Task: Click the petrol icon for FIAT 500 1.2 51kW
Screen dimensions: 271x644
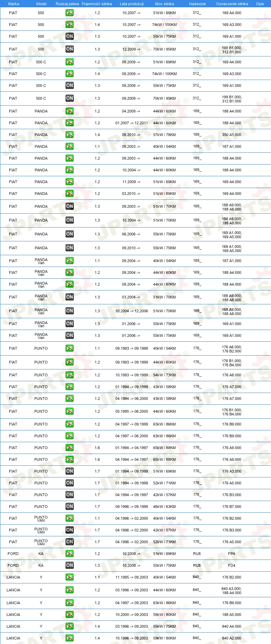Action: (70, 13)
